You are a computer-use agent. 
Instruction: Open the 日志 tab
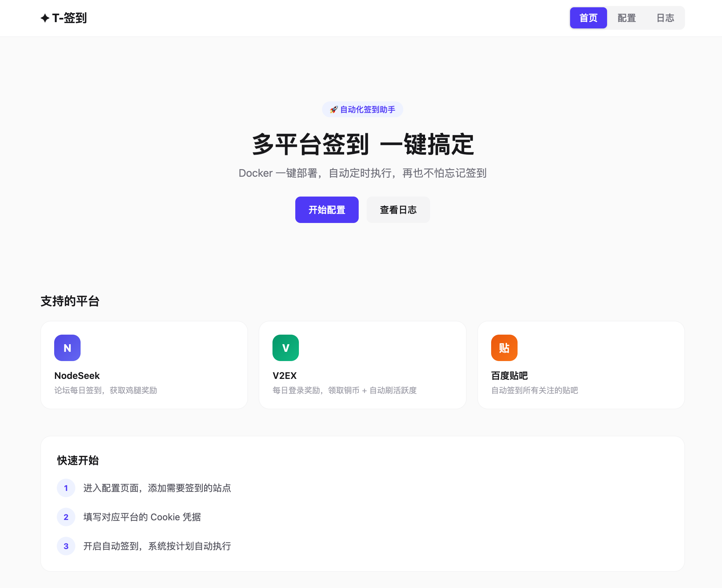coord(665,18)
